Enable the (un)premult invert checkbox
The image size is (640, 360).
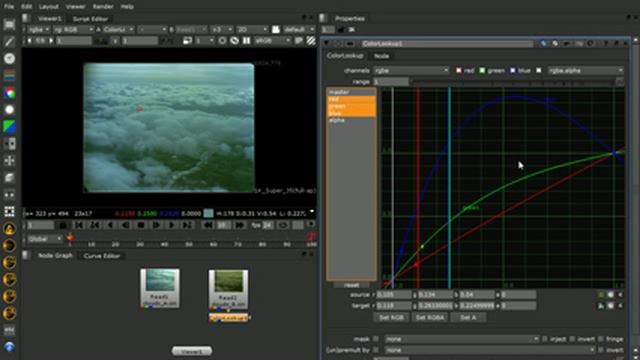[601, 350]
